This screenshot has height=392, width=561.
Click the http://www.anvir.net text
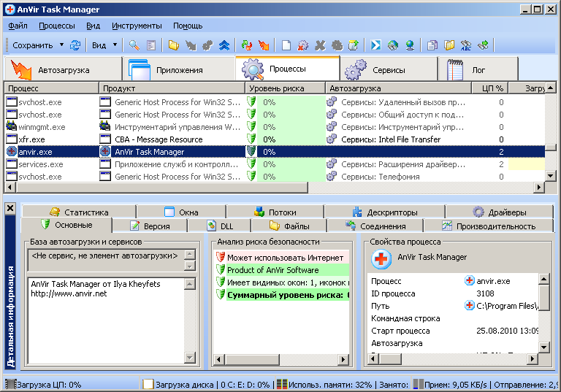point(69,293)
